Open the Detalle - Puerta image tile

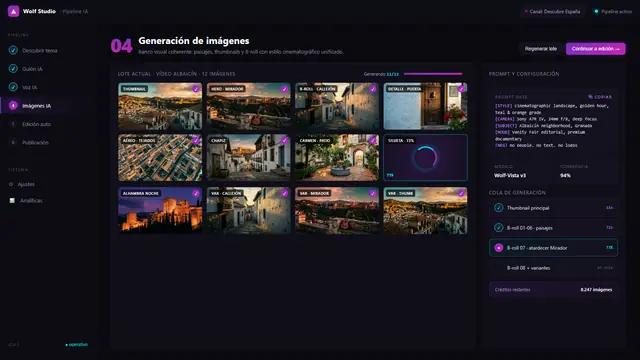point(425,106)
